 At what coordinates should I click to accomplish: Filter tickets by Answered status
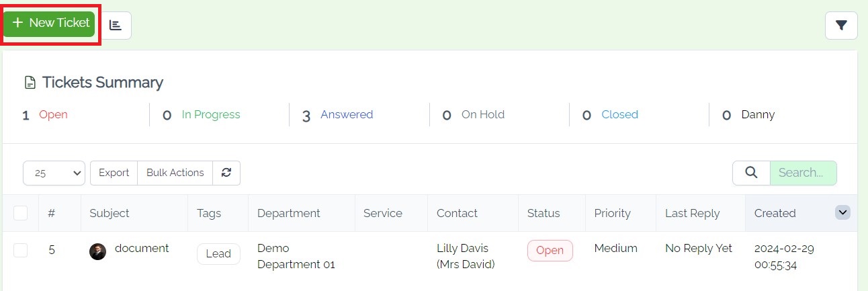(347, 115)
